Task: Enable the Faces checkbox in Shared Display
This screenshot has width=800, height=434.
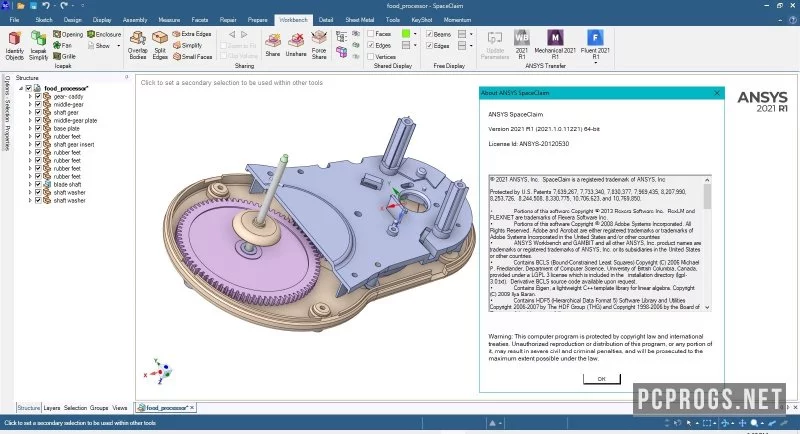Action: point(371,34)
